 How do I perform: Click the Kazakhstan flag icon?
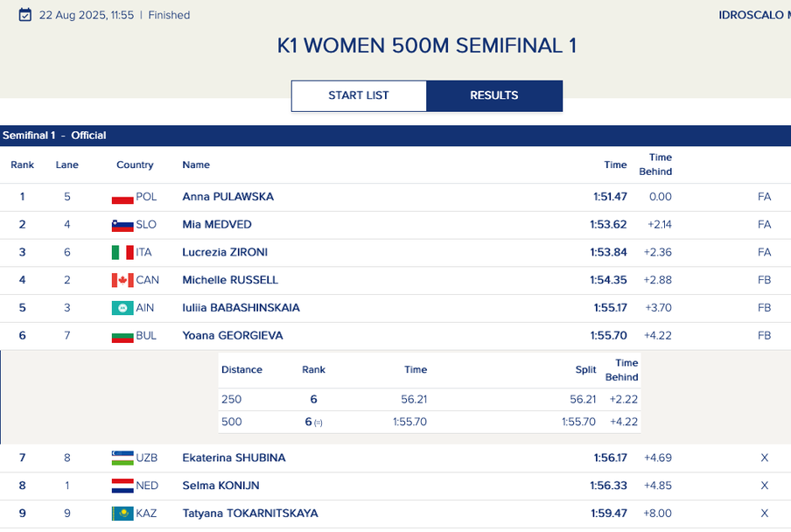click(x=122, y=514)
